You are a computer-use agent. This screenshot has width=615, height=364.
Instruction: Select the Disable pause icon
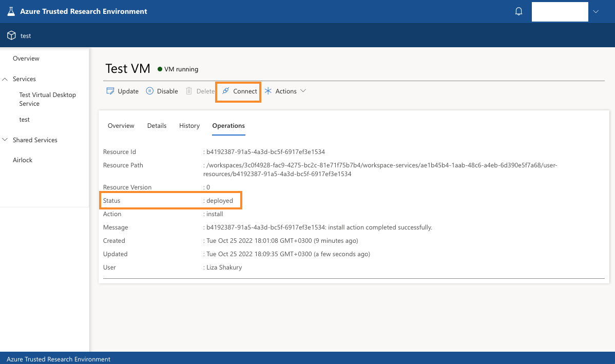click(149, 90)
